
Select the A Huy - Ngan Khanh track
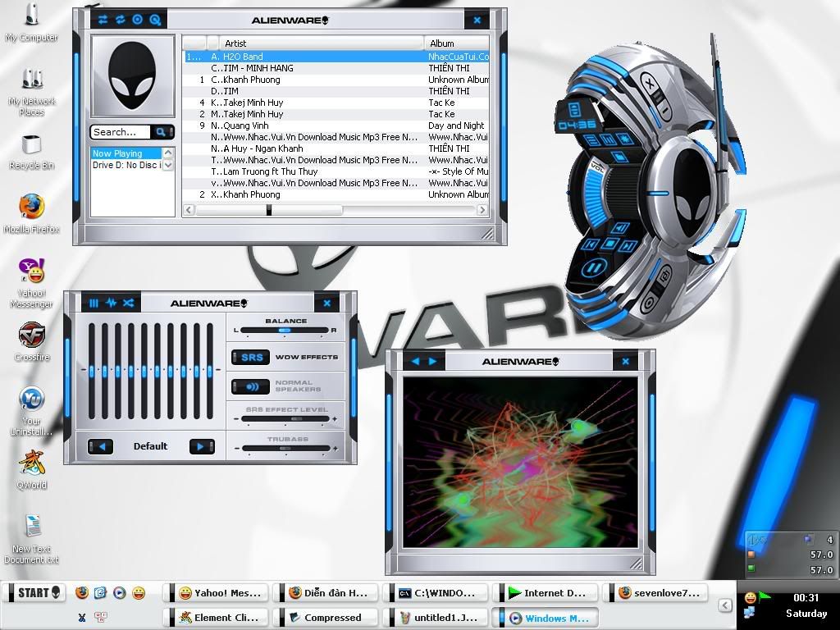click(337, 148)
